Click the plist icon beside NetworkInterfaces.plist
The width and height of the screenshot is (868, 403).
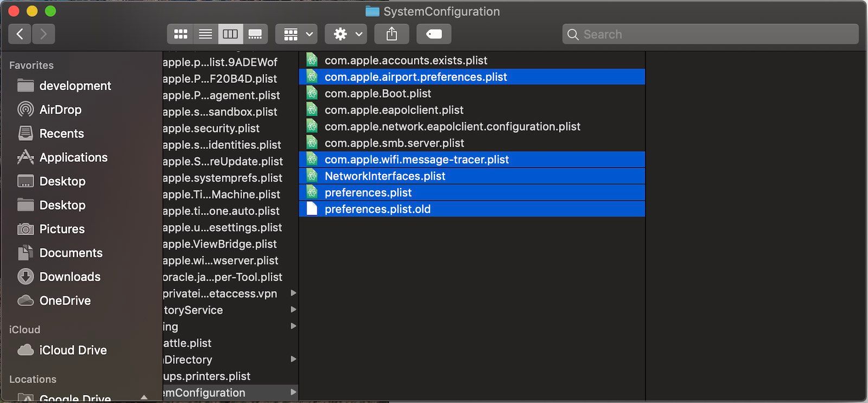pos(312,176)
